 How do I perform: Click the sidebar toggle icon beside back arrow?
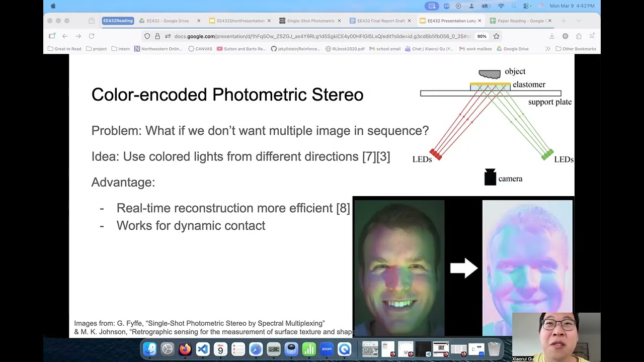(x=52, y=36)
